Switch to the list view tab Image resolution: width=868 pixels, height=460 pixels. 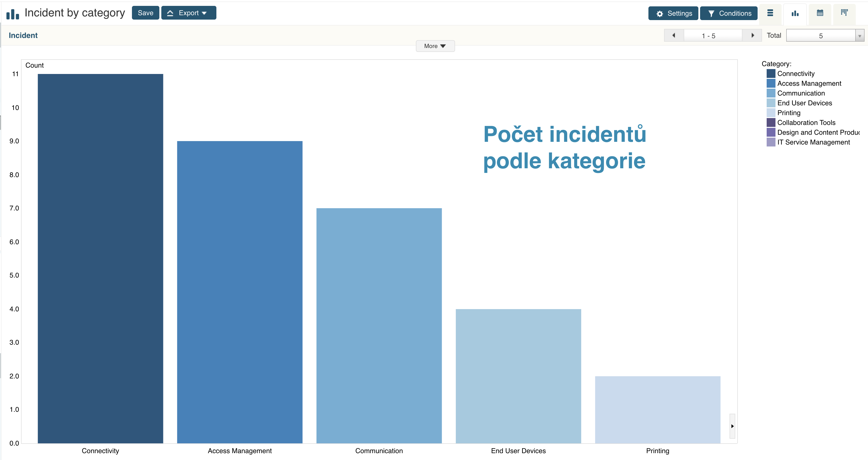click(770, 13)
